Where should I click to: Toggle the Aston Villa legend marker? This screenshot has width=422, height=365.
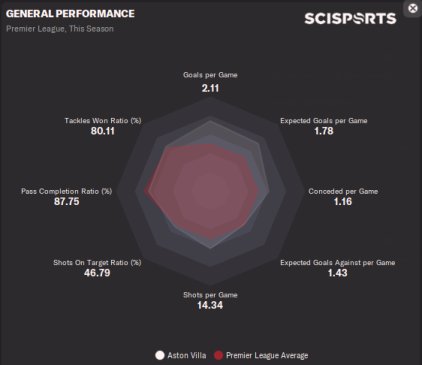coord(160,355)
